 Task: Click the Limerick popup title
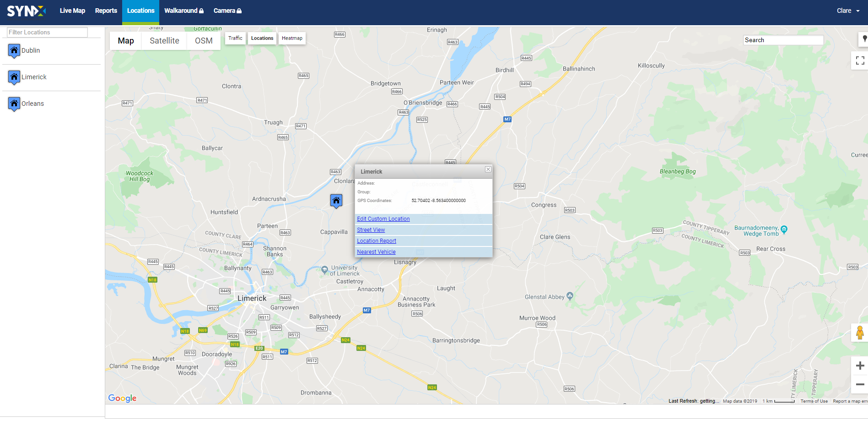371,172
